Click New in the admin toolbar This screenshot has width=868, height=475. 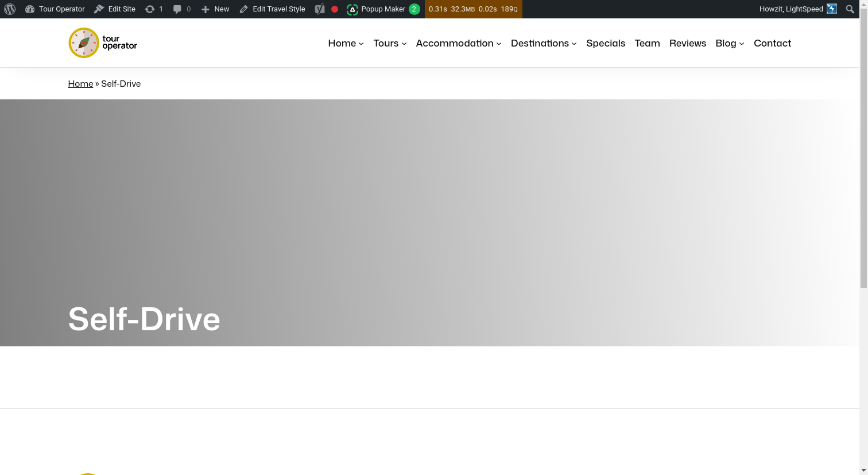(215, 9)
